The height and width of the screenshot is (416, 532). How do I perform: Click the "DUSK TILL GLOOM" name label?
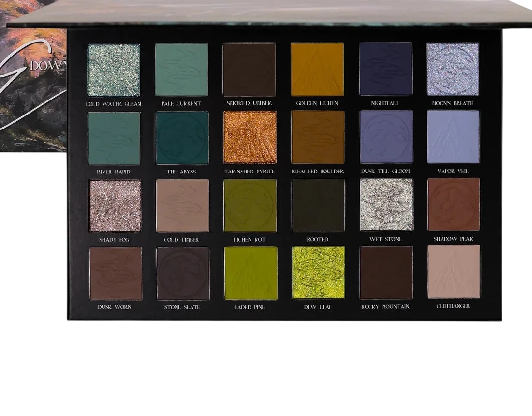(x=385, y=171)
